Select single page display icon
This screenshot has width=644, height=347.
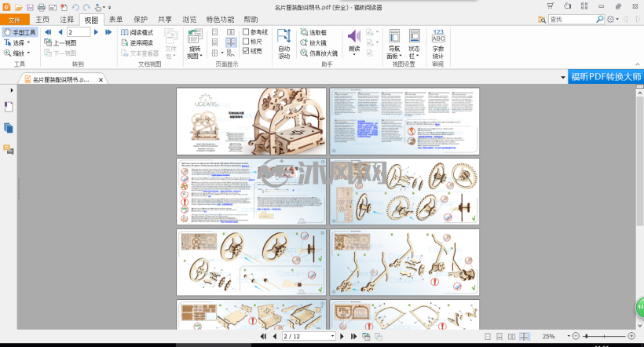click(x=215, y=32)
